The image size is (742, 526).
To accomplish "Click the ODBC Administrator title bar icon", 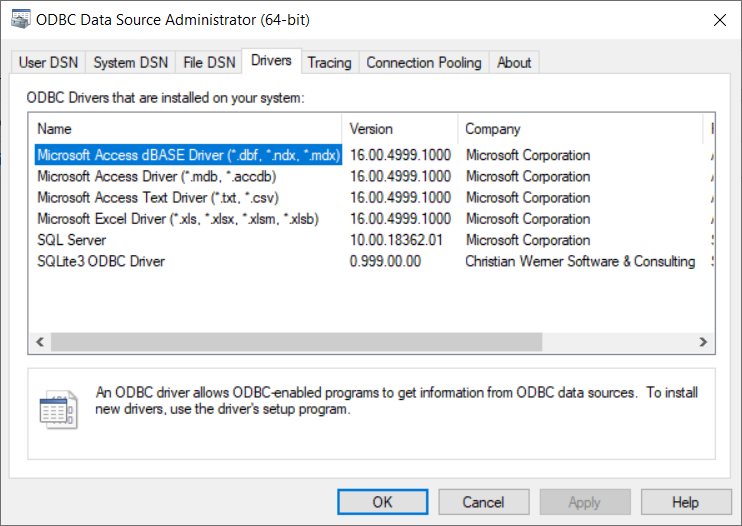I will coord(19,19).
